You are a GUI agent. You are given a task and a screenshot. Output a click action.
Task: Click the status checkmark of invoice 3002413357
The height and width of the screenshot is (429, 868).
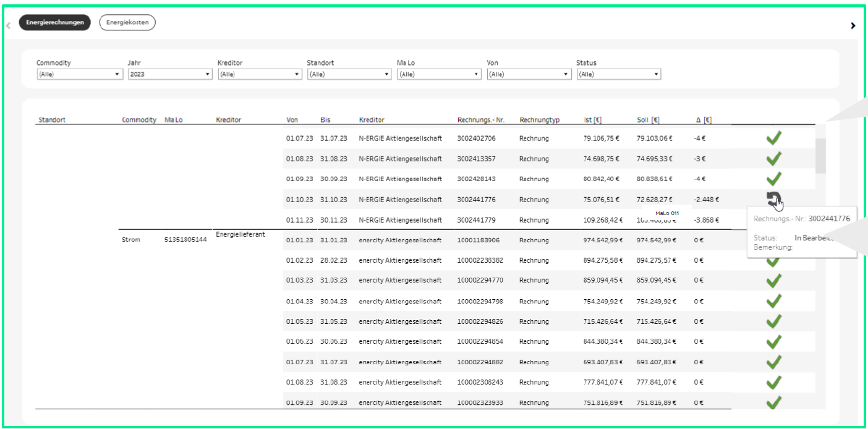click(773, 159)
